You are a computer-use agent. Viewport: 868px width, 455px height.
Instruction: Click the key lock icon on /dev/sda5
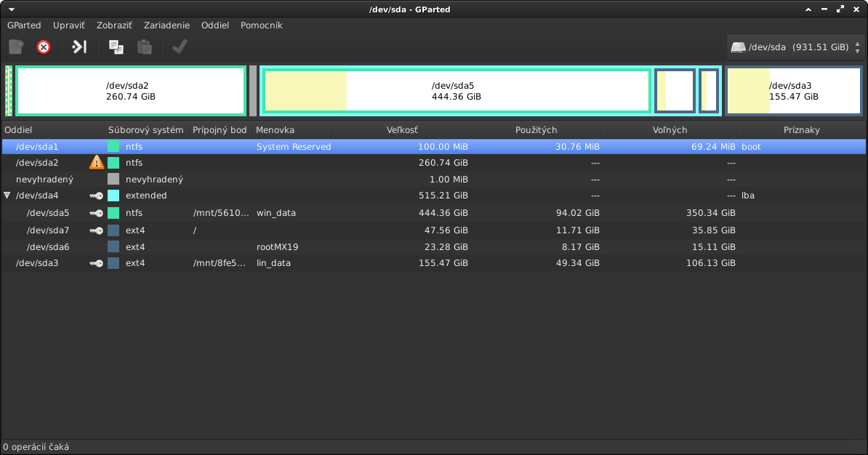[96, 213]
